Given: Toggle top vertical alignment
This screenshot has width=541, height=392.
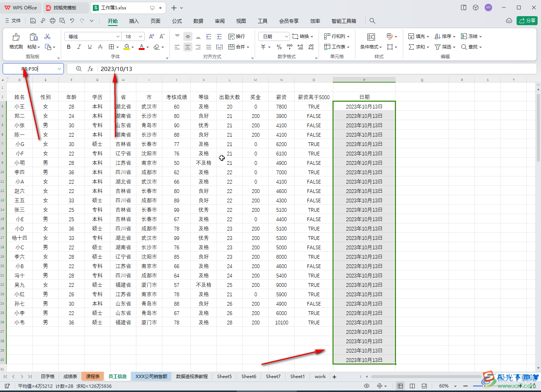Looking at the screenshot, I should [x=177, y=36].
